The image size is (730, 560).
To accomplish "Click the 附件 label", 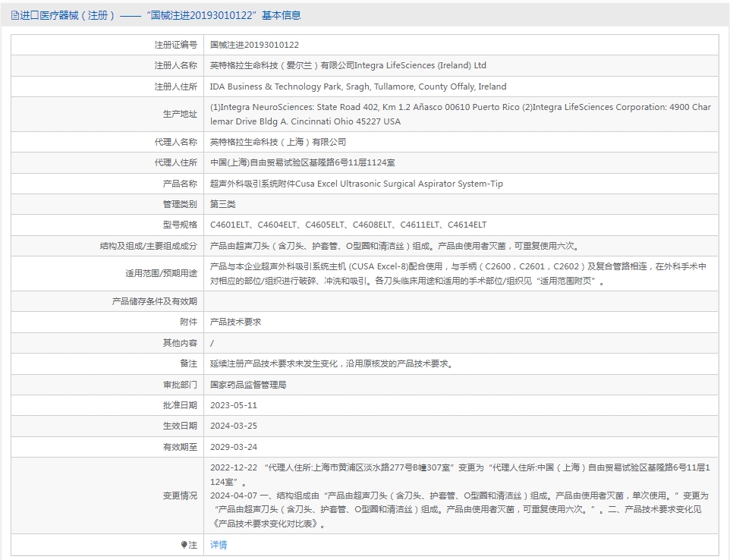I will click(188, 322).
